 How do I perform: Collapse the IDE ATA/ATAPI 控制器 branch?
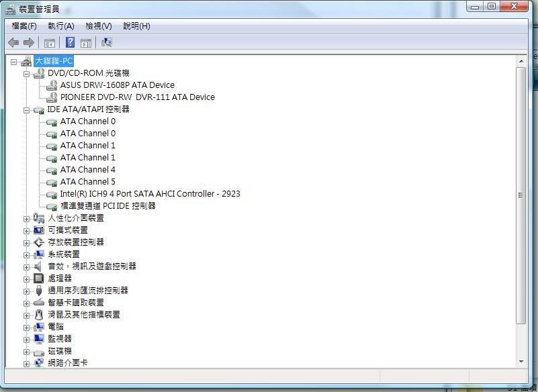26,111
